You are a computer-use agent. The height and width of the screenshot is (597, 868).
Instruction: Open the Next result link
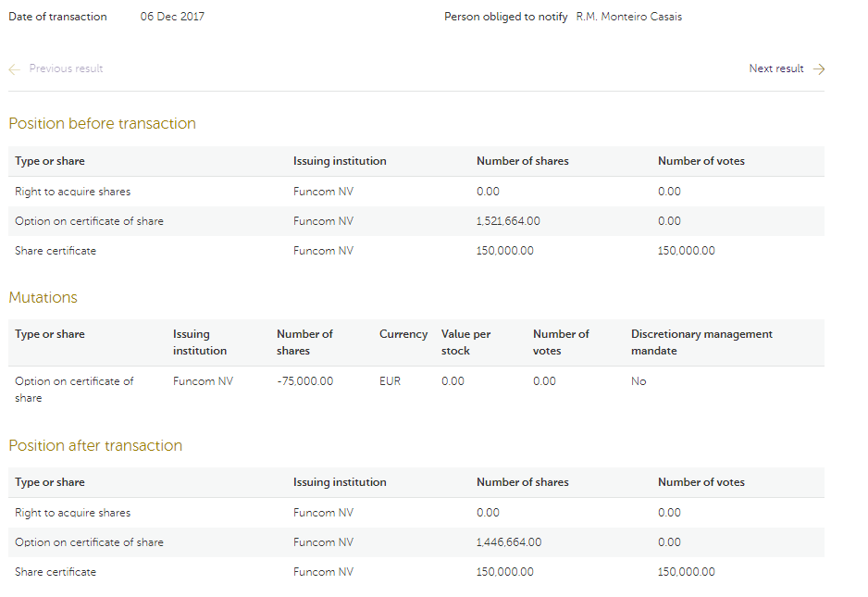[x=775, y=68]
